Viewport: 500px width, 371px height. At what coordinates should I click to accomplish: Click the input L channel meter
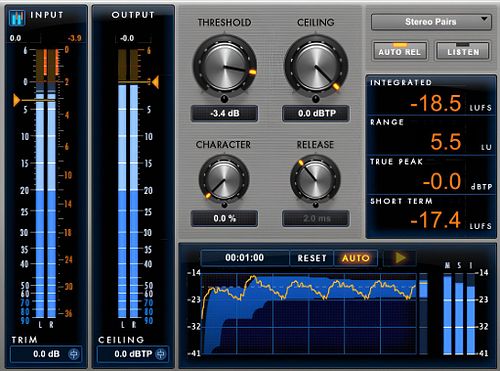[x=40, y=183]
